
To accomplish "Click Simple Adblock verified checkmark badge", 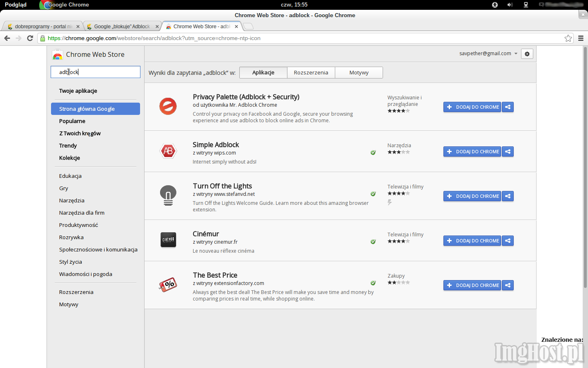I will tap(373, 153).
